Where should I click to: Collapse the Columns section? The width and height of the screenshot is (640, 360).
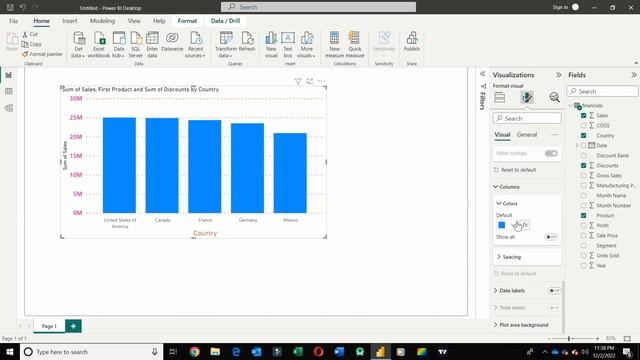click(496, 187)
